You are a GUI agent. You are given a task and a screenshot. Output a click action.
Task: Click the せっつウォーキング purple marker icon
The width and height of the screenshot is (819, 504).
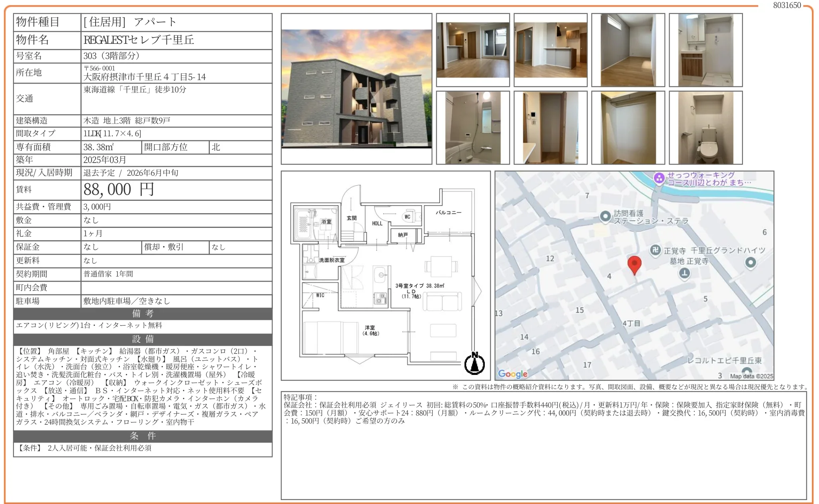click(659, 178)
